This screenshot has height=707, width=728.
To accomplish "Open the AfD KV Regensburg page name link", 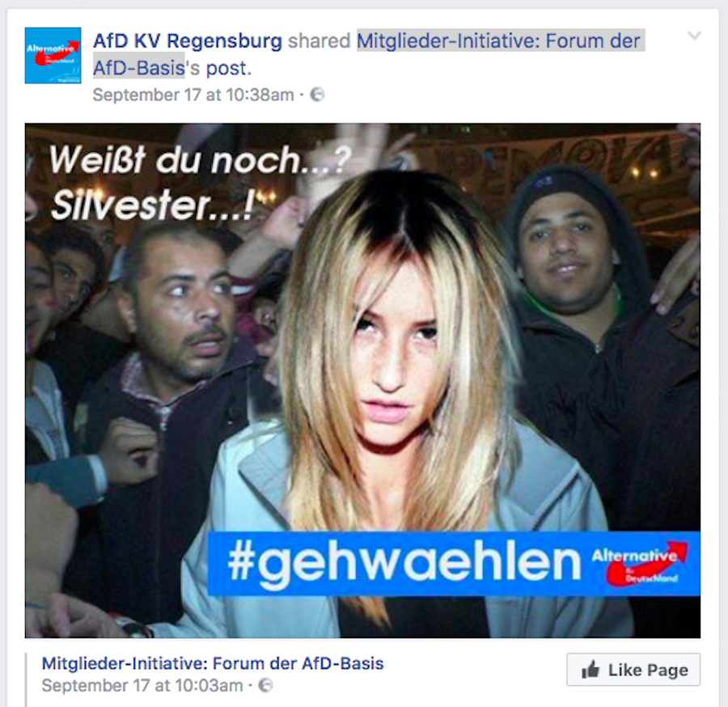I will pos(188,41).
